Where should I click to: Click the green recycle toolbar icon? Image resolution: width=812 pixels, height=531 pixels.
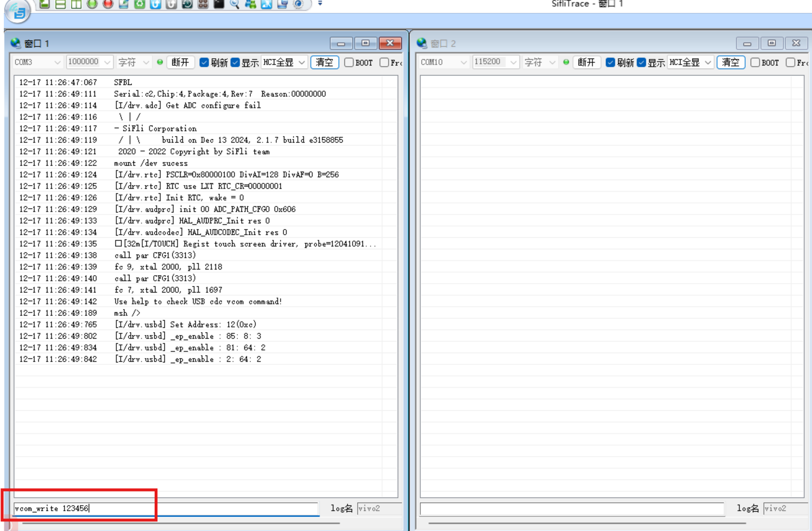tap(140, 4)
